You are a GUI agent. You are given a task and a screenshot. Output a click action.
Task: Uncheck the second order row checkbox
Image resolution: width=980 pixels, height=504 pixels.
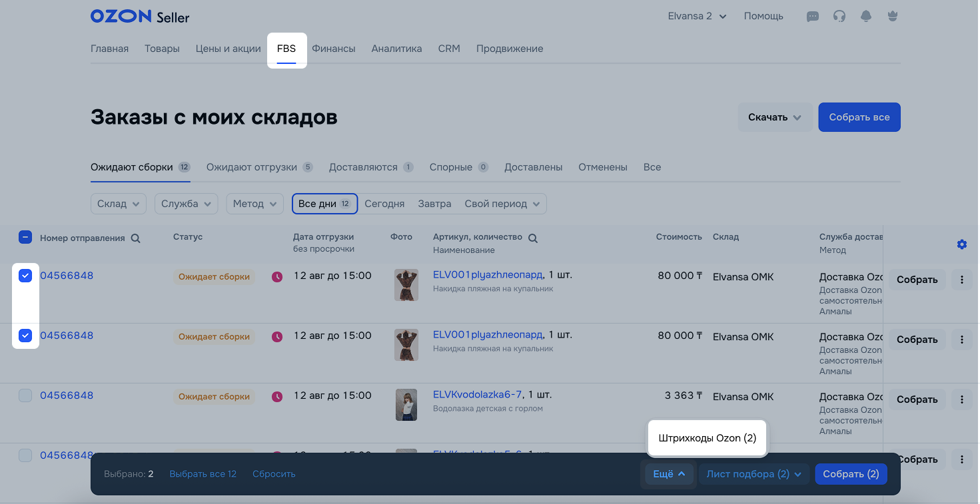tap(25, 336)
